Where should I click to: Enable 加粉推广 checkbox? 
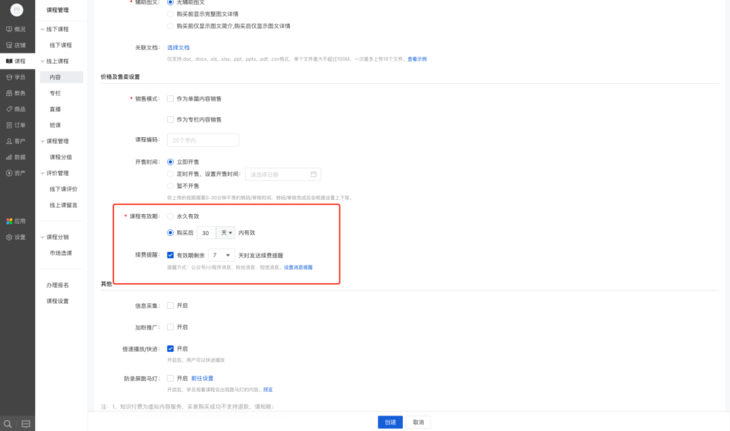(x=170, y=327)
